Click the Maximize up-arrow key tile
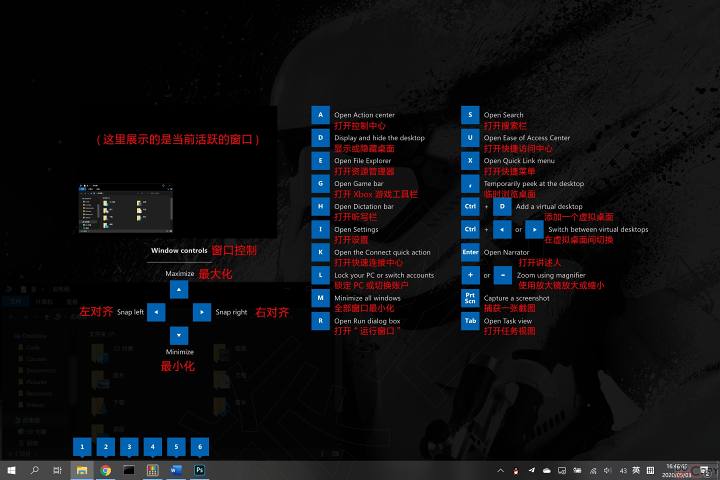Screen dimensions: 720x480 click(177, 289)
